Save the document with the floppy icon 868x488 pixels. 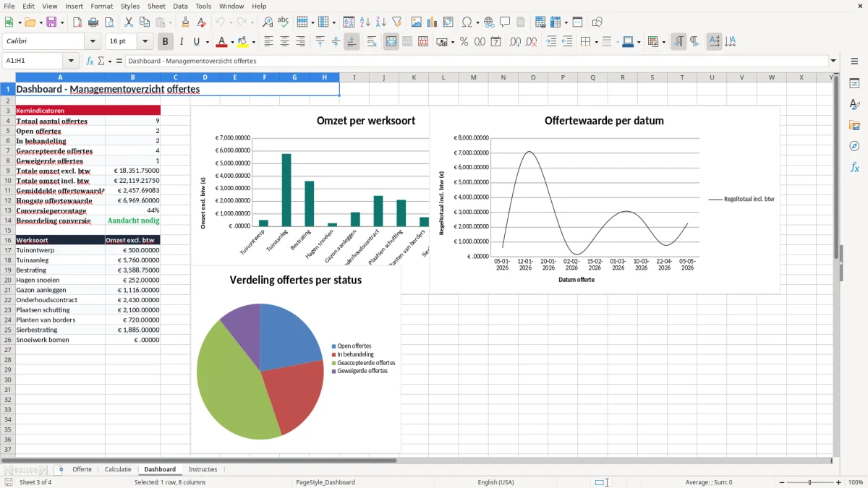pyautogui.click(x=51, y=22)
